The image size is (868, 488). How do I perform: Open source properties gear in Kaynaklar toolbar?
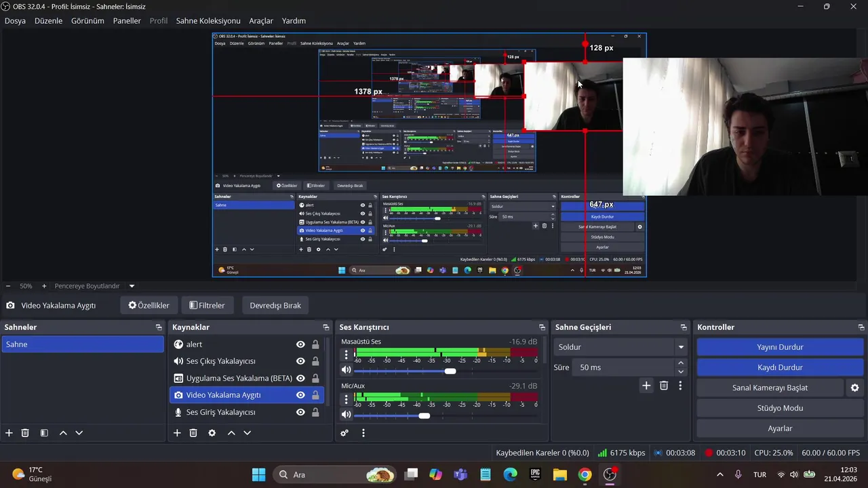pyautogui.click(x=212, y=432)
